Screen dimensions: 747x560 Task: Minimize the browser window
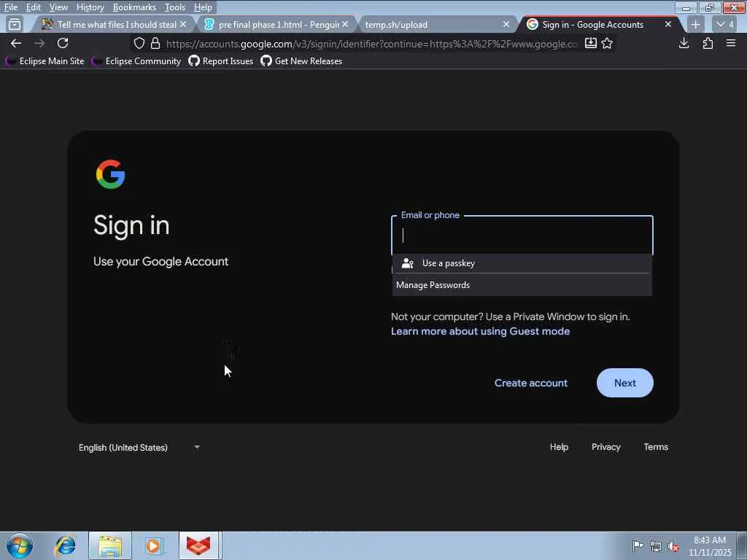[x=686, y=7]
